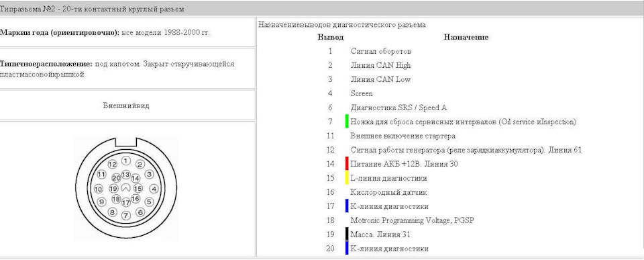This screenshot has width=644, height=260.
Task: Click the round 20-pin connector diagram
Action: click(126, 188)
